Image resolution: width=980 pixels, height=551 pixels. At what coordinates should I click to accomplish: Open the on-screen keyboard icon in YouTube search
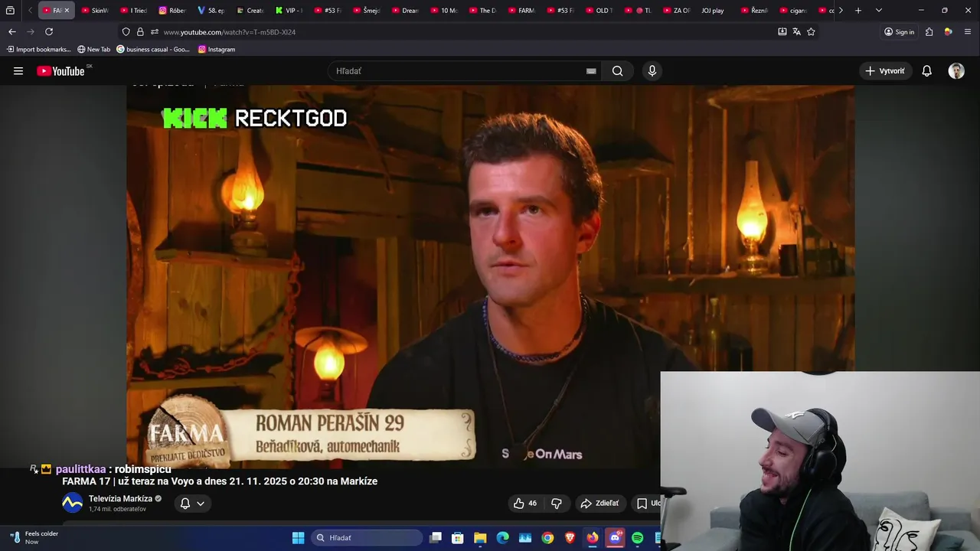click(591, 71)
